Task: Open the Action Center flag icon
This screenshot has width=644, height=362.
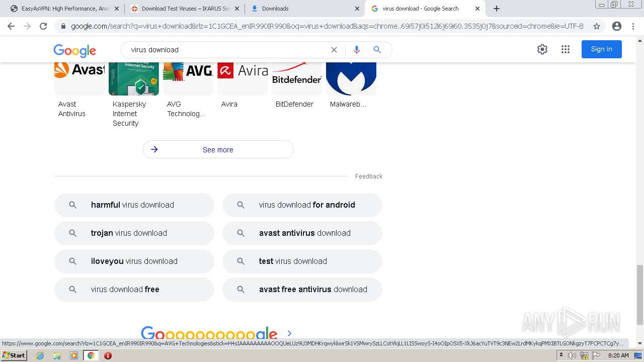Action: [x=596, y=355]
